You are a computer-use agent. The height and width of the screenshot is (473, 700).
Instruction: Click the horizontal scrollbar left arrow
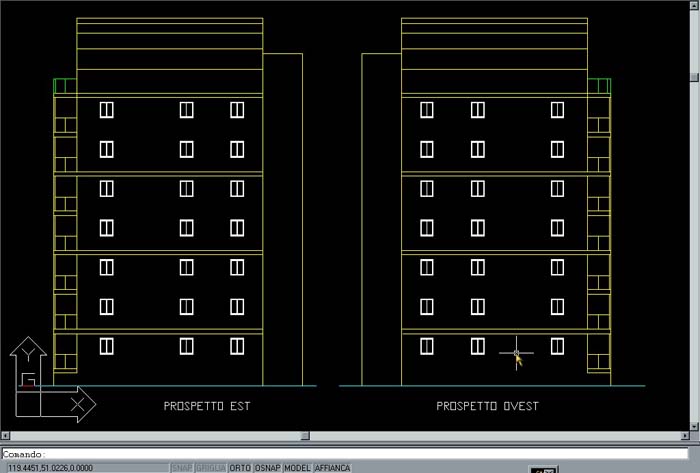(5, 437)
